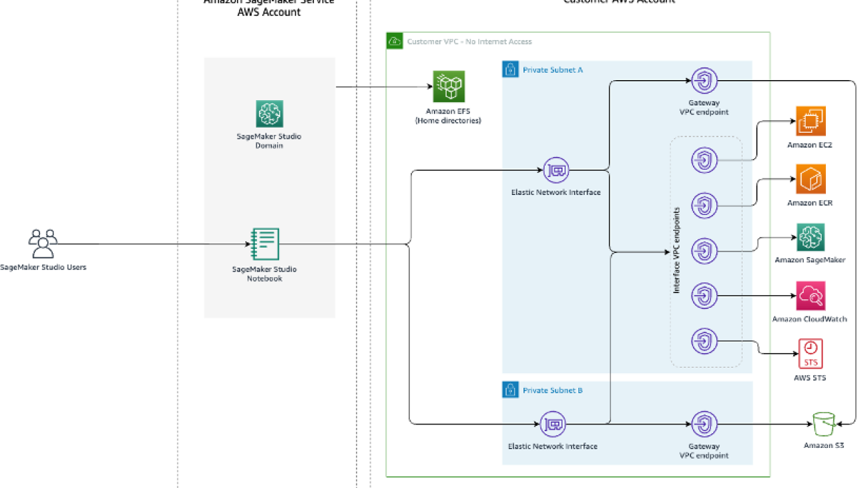
Task: Click the 'SageMaker Studio Domain' label
Action: click(x=269, y=141)
